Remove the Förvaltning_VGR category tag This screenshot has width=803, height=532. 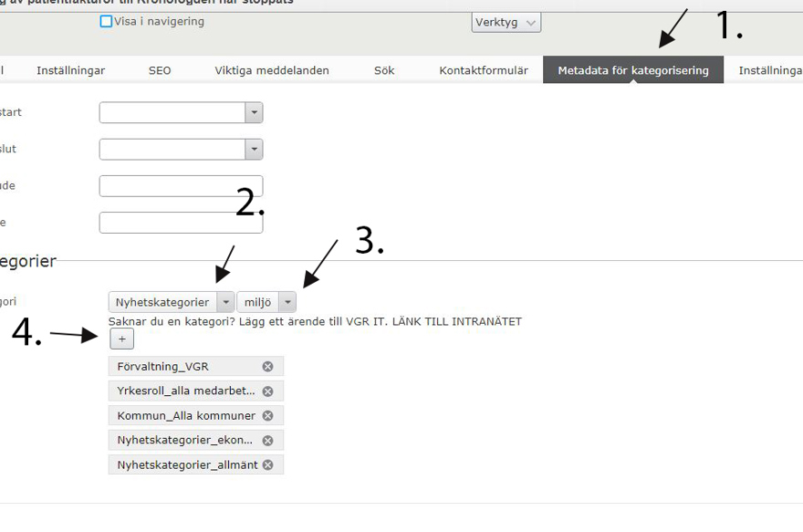[x=267, y=367]
